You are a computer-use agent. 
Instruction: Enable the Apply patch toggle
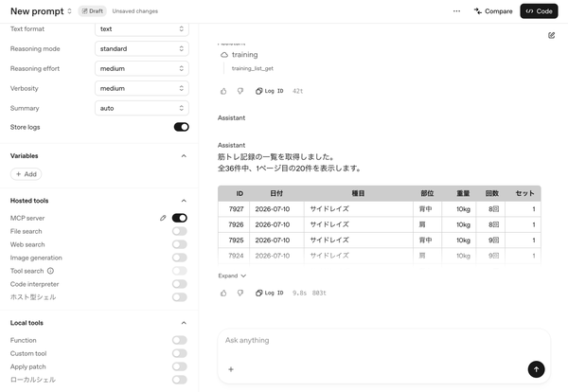click(x=179, y=366)
